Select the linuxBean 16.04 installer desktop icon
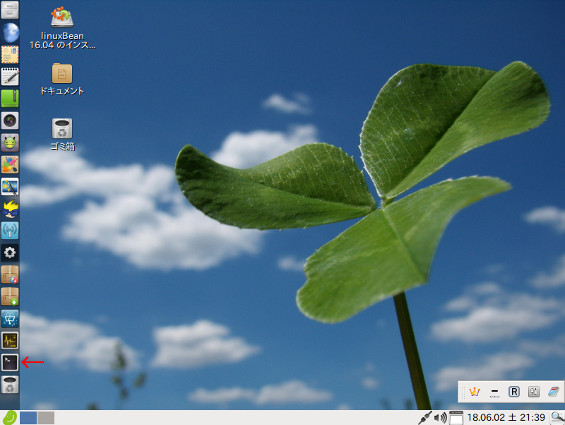The image size is (565, 425). tap(62, 27)
